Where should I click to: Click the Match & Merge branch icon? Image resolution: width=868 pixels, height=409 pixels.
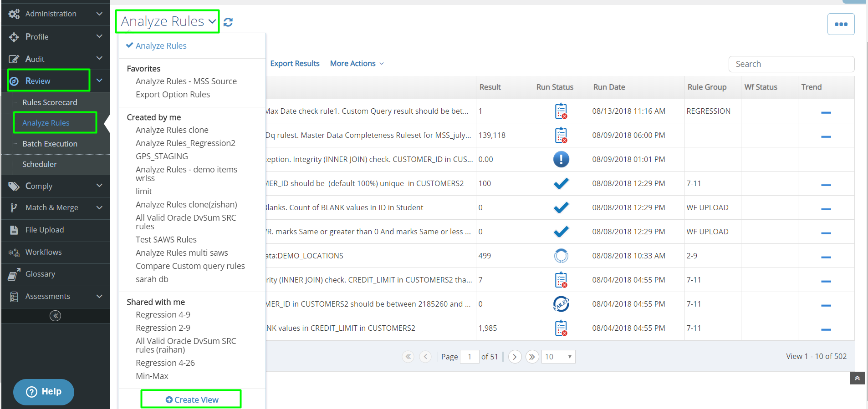14,207
